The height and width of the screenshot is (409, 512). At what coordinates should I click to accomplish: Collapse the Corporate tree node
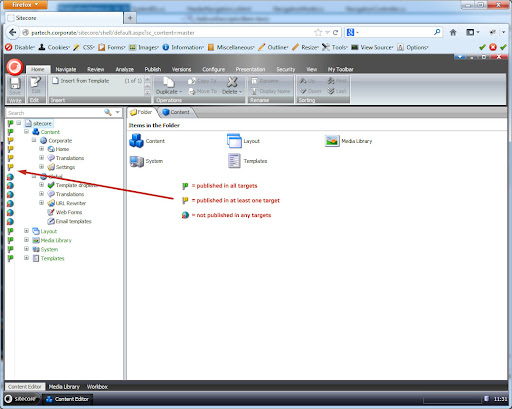pyautogui.click(x=34, y=140)
